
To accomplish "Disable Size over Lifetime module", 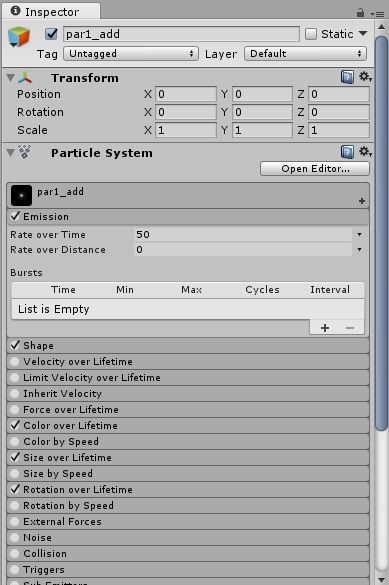I will click(15, 457).
